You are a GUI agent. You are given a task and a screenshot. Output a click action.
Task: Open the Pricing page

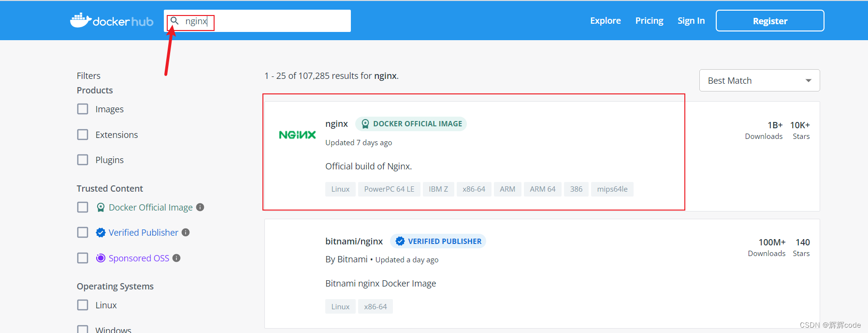649,21
